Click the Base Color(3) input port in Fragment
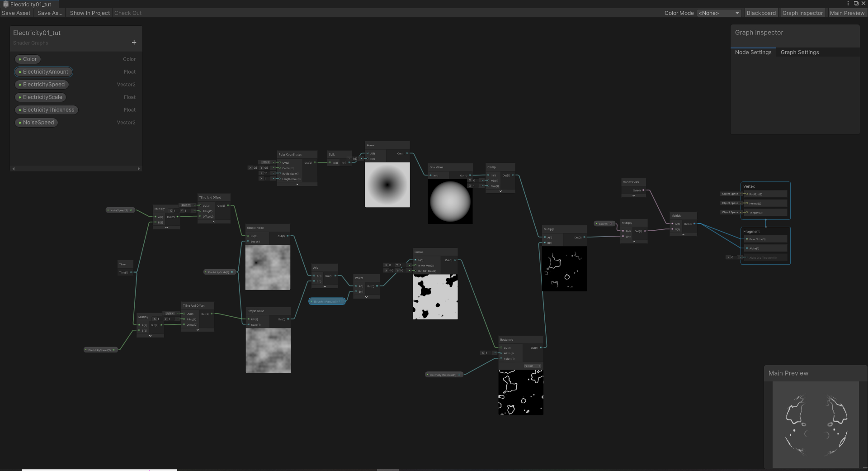Screen dimensions: 868x471 point(746,239)
